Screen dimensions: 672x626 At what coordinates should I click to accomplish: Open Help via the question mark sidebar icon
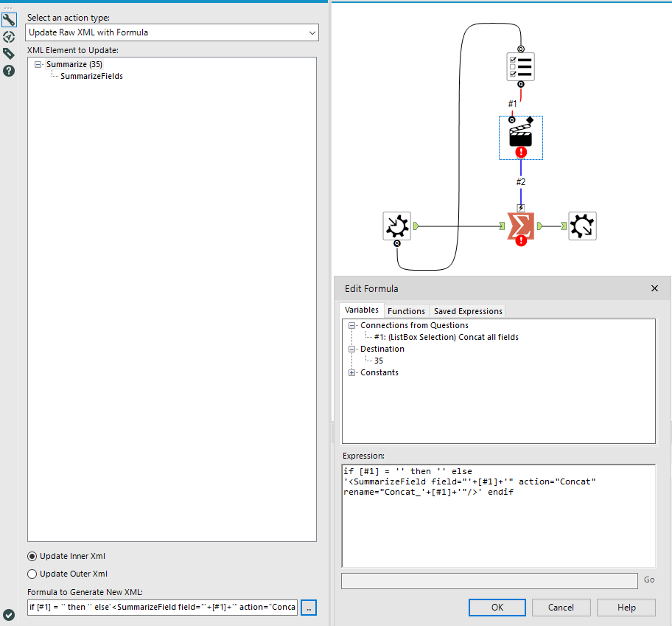(x=9, y=71)
